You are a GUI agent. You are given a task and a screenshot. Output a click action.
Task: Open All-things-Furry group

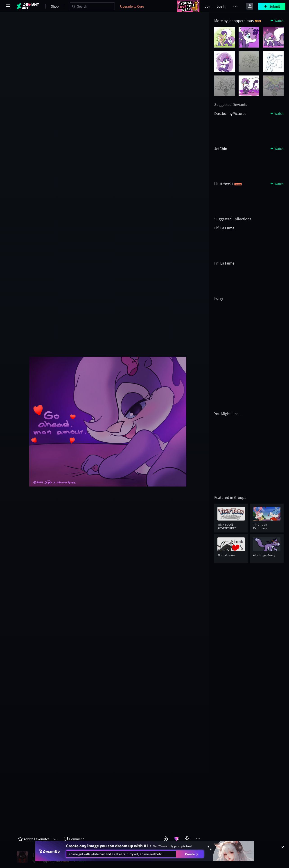tap(267, 548)
